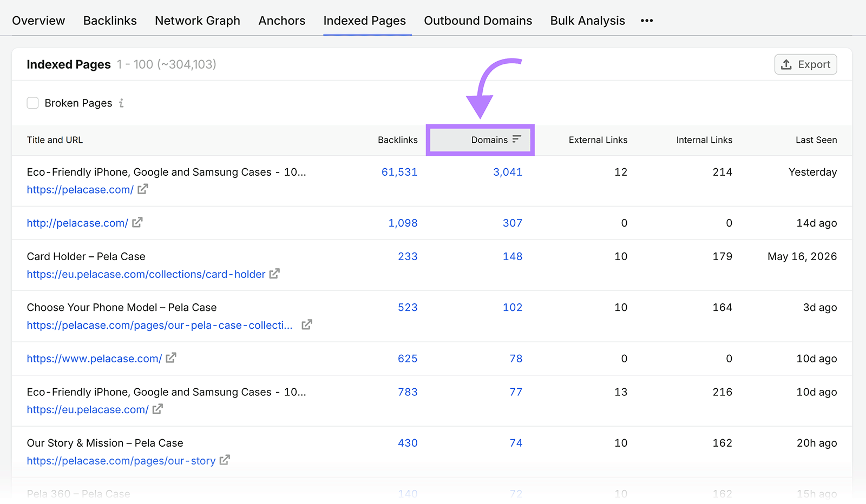
Task: Select the 'Card Holder – Pela Case' title
Action: point(86,256)
